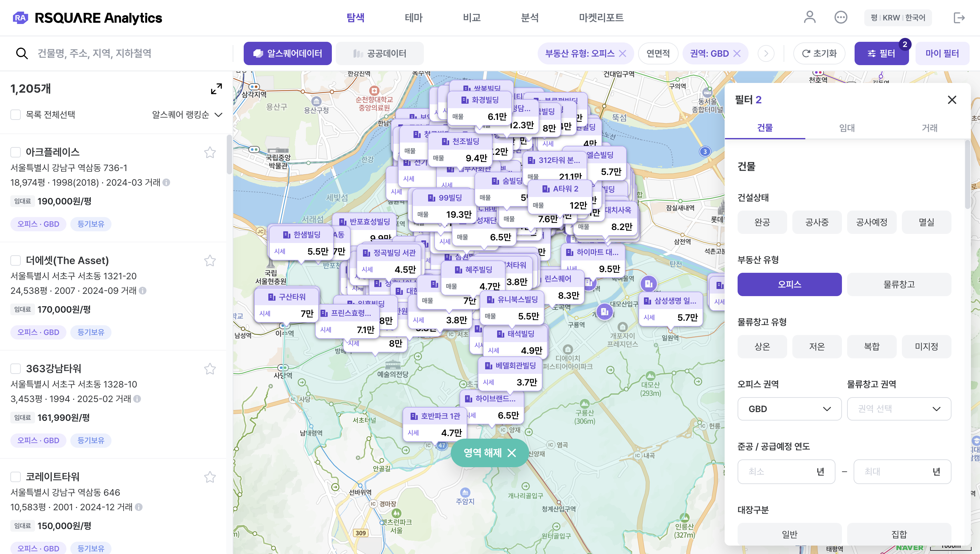Open the chat bubble more-options icon
This screenshot has width=980, height=554.
click(840, 17)
